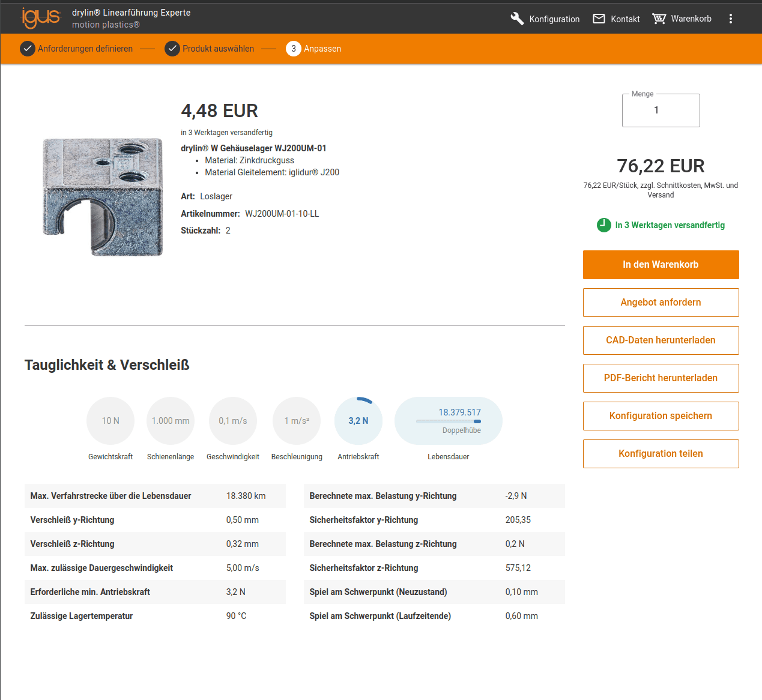Viewport: 762px width, 700px height.
Task: Click the 18.379.517 Doppelhübe value
Action: (x=459, y=412)
